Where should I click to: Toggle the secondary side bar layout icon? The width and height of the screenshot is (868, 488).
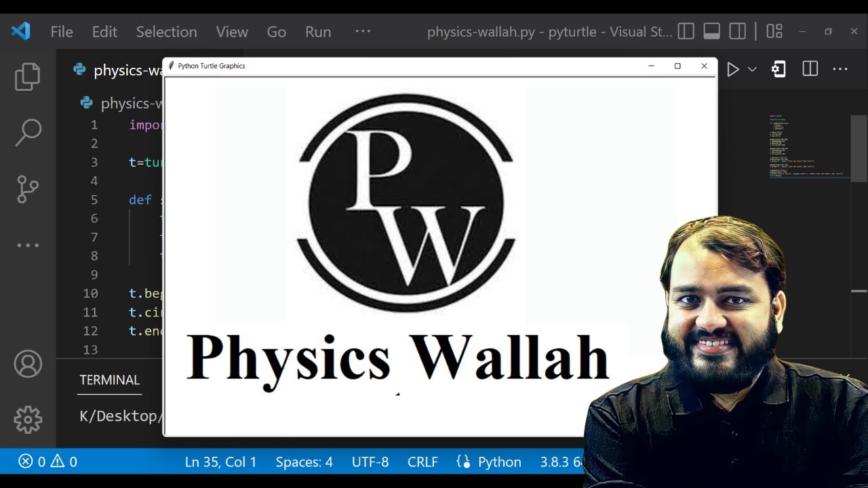[x=737, y=31]
